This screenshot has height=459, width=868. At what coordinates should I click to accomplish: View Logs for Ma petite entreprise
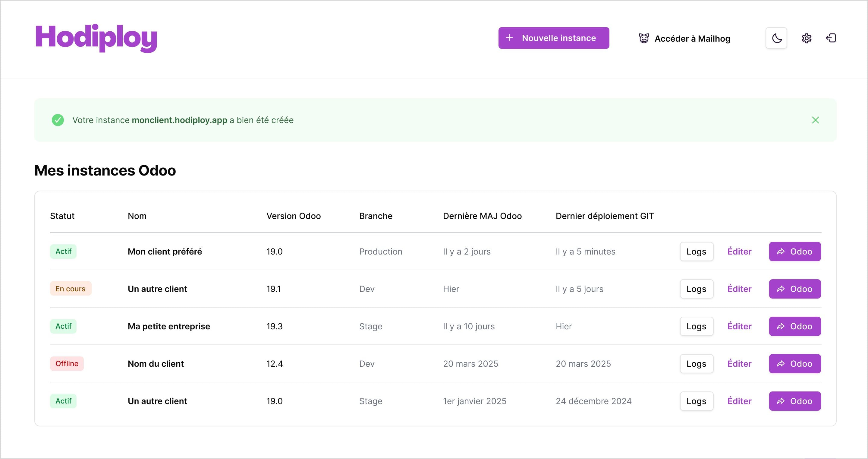pyautogui.click(x=696, y=327)
